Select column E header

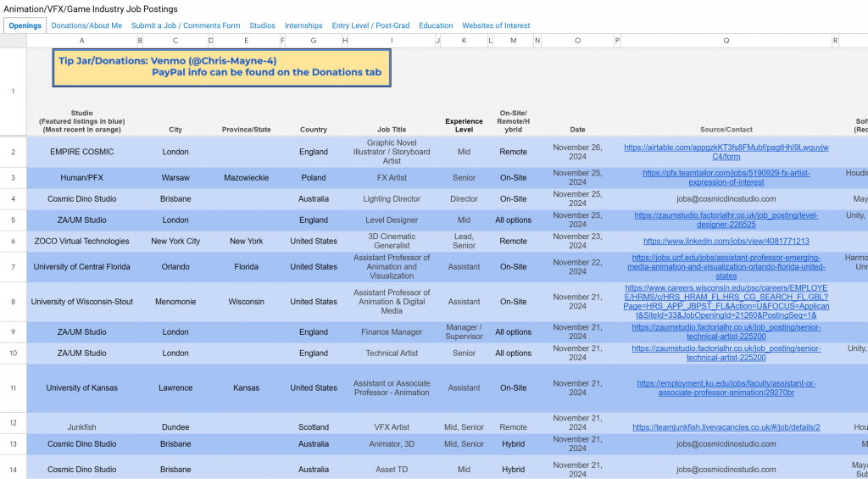coord(247,41)
